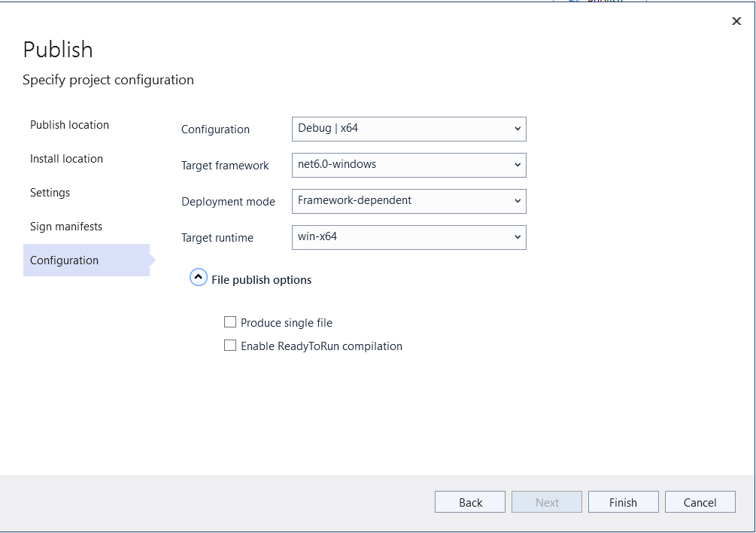Collapse the File publish options section
This screenshot has height=533, width=756.
click(198, 278)
